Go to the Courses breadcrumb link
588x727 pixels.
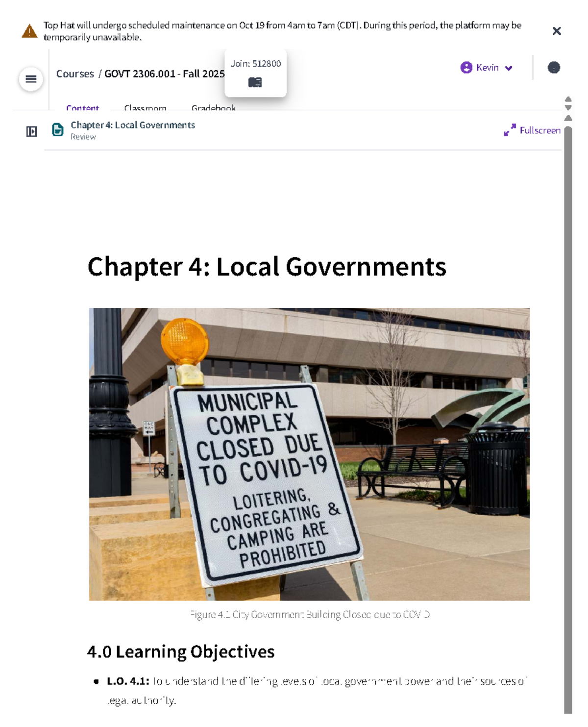(75, 74)
